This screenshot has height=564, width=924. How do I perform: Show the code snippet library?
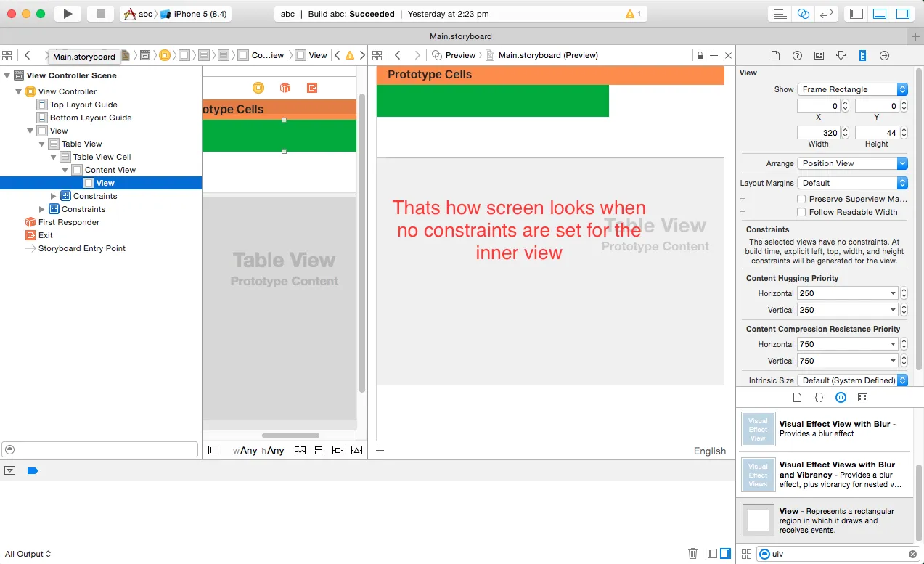[819, 398]
